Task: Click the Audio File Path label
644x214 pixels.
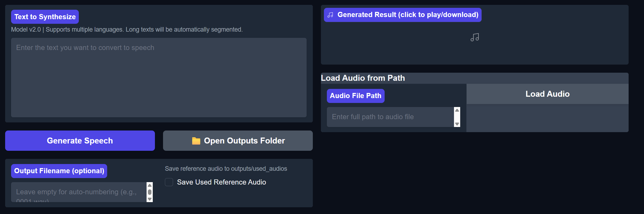Action: coord(355,96)
